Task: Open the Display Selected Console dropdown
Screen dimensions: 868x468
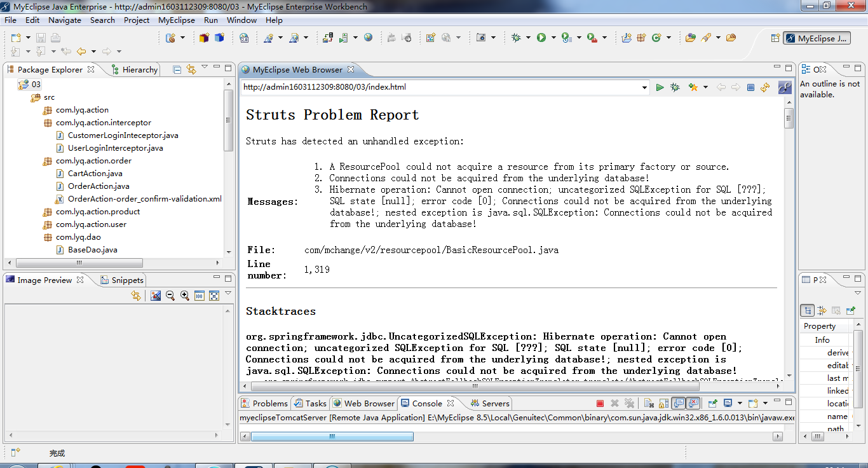Action: coord(740,403)
